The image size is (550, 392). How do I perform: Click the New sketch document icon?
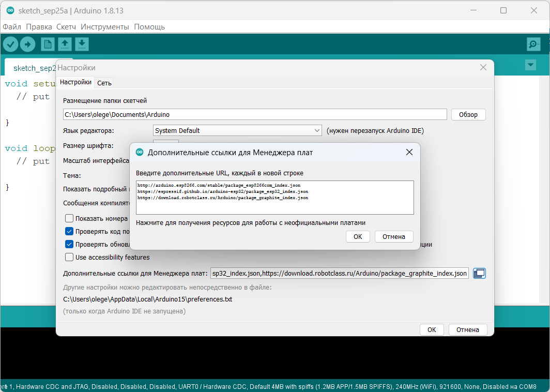tap(48, 44)
